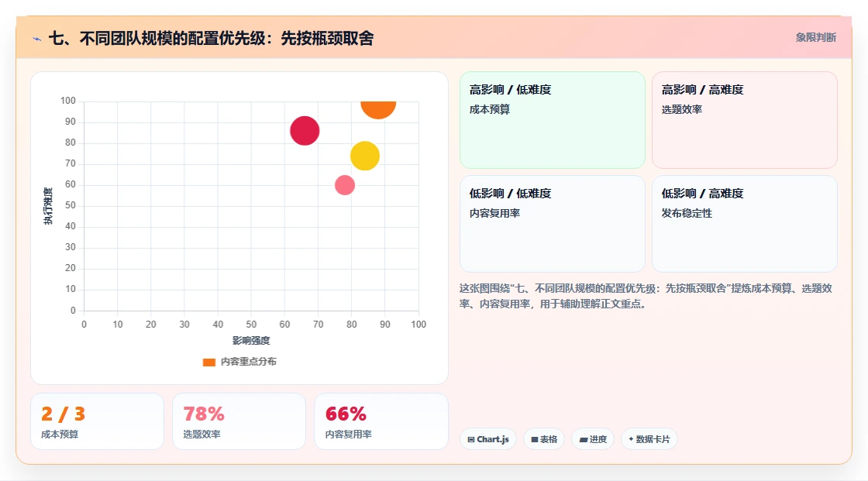This screenshot has width=868, height=481.
Task: Open the 低影响 / 低难度 quadrant card
Action: coord(553,224)
